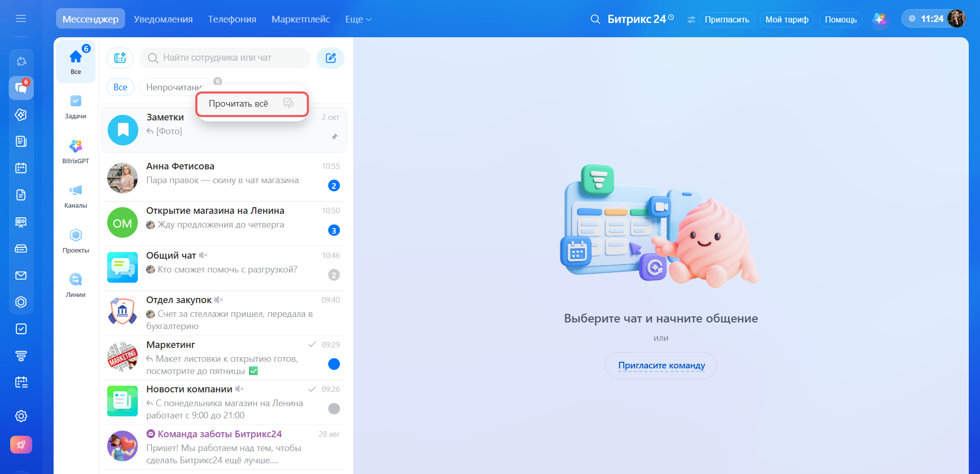Image resolution: width=980 pixels, height=474 pixels.
Task: Click the Найти сотрудника или чат search field
Action: (x=225, y=58)
